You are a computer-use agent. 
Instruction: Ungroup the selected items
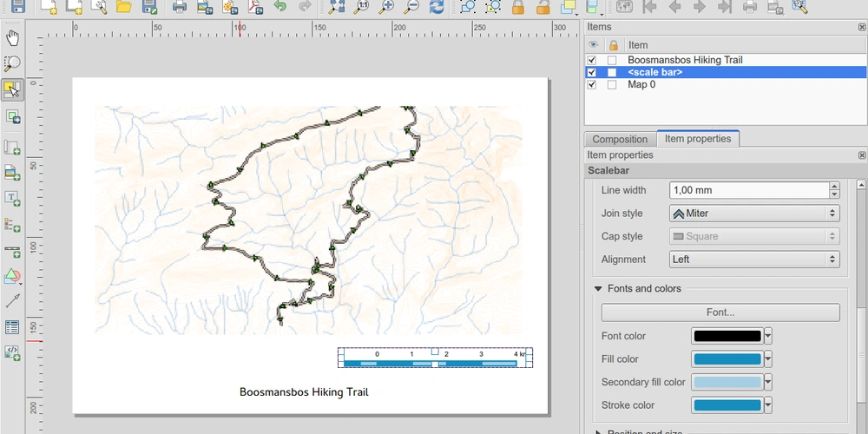click(x=493, y=6)
